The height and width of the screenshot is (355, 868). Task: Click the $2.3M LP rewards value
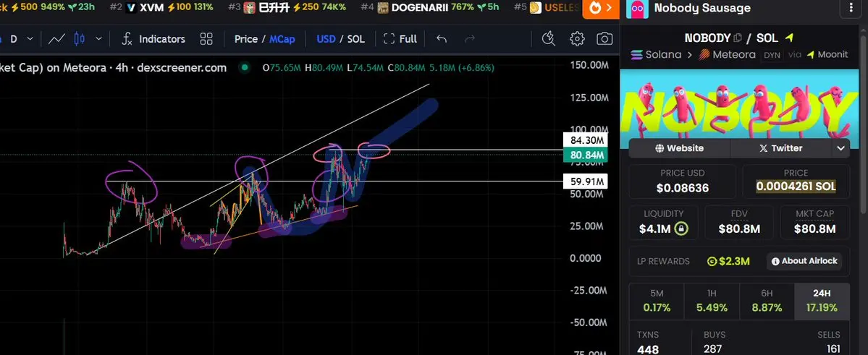click(728, 261)
